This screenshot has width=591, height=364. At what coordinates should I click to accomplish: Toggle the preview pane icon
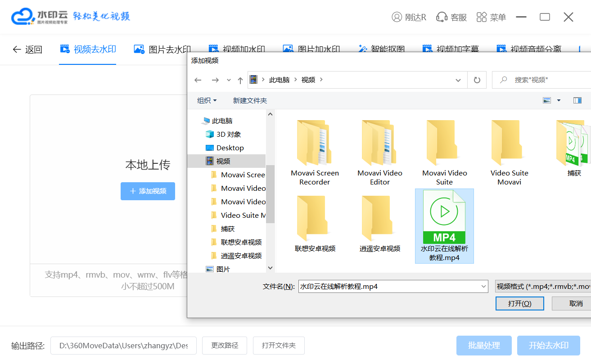click(577, 100)
